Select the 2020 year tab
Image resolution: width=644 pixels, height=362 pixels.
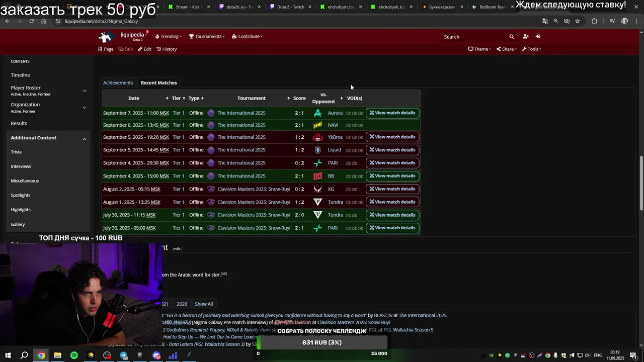pyautogui.click(x=182, y=304)
